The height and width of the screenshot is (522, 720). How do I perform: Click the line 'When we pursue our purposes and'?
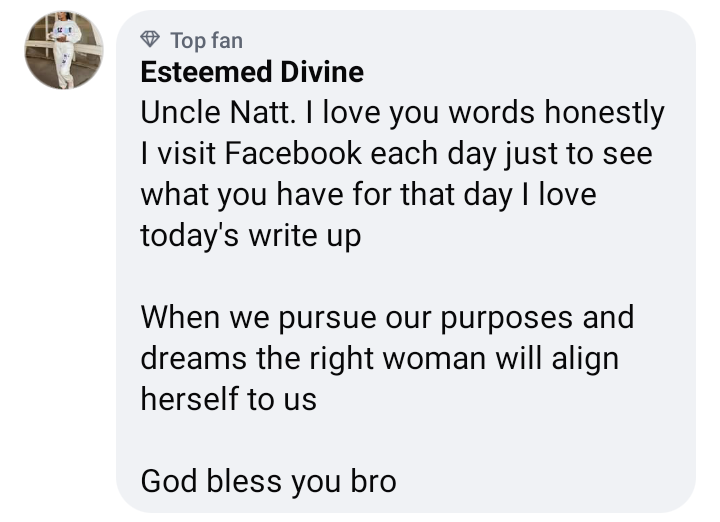(x=387, y=317)
